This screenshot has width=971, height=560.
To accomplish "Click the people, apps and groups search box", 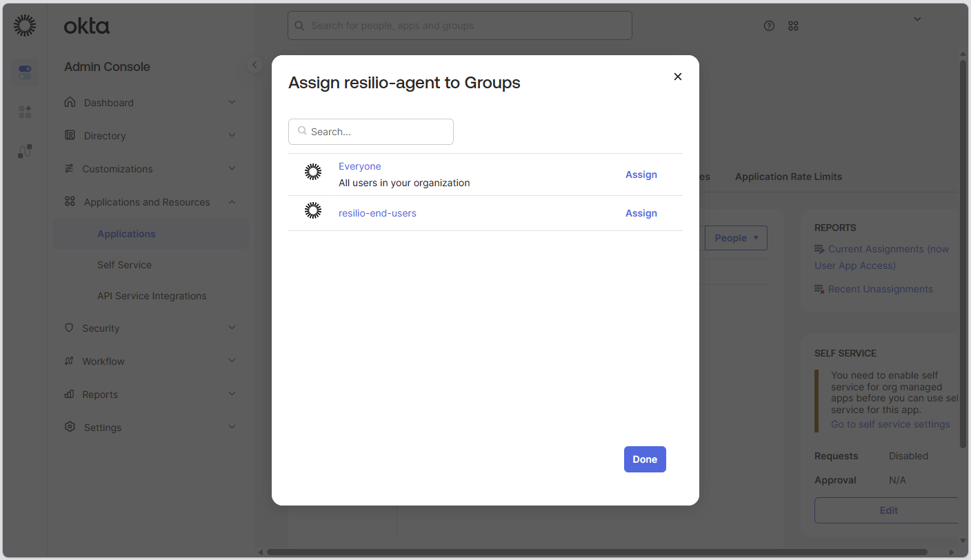I will [x=460, y=26].
